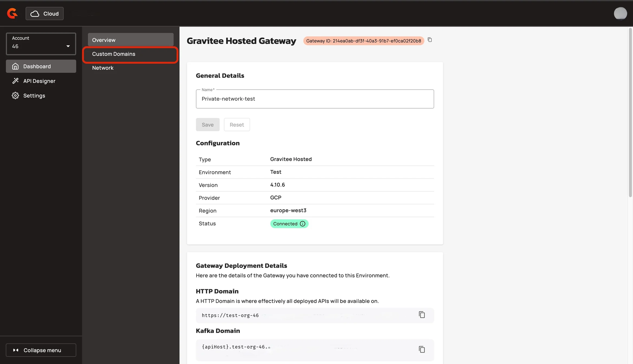Copy the Gateway ID to clipboard

click(x=430, y=40)
